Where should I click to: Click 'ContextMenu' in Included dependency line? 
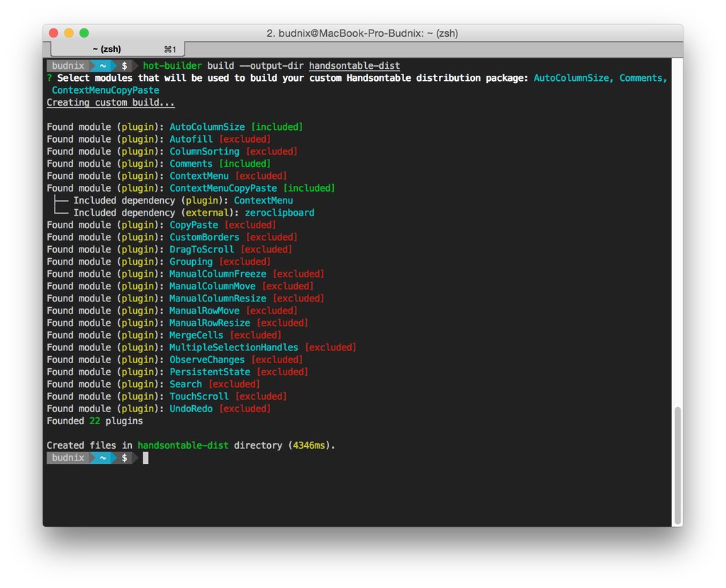[263, 201]
